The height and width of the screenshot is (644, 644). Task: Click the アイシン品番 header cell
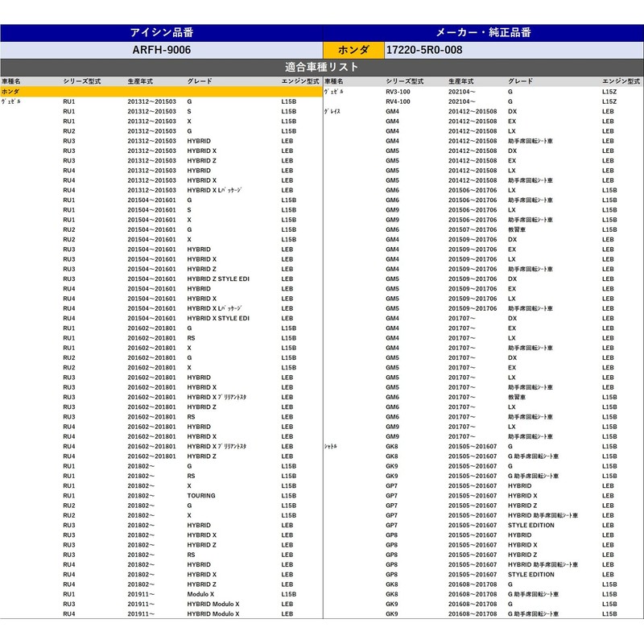coord(161,33)
